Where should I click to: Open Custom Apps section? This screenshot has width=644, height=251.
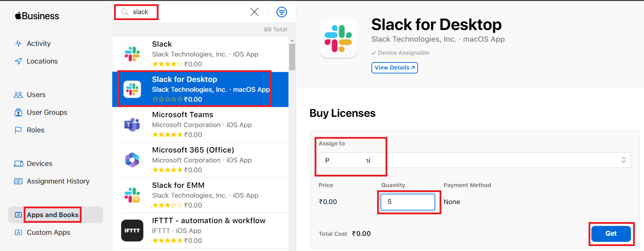[48, 232]
